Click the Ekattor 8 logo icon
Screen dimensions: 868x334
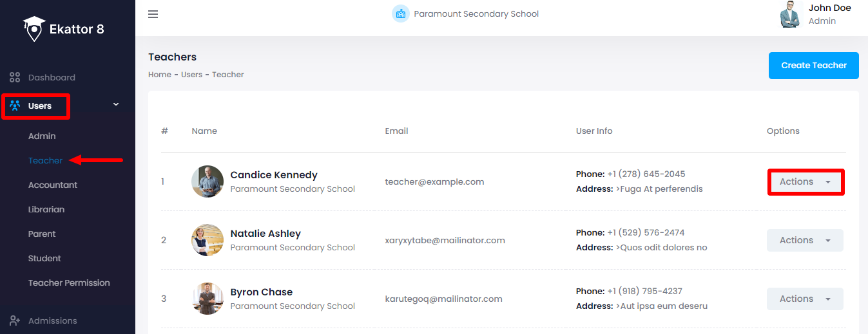(x=34, y=28)
